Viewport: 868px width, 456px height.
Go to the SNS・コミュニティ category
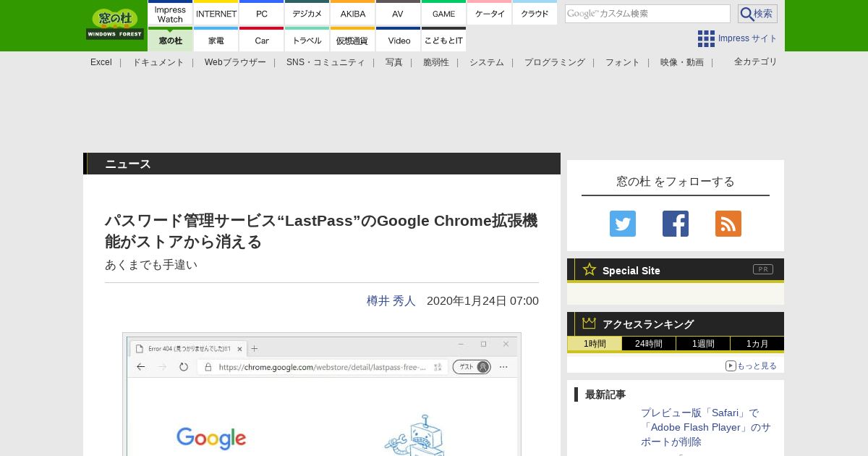tap(325, 62)
